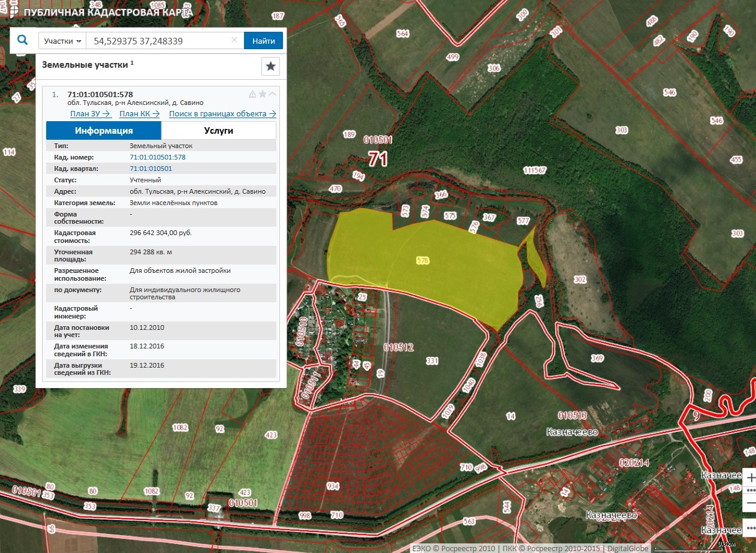Click the status value Учтенный

point(145,180)
